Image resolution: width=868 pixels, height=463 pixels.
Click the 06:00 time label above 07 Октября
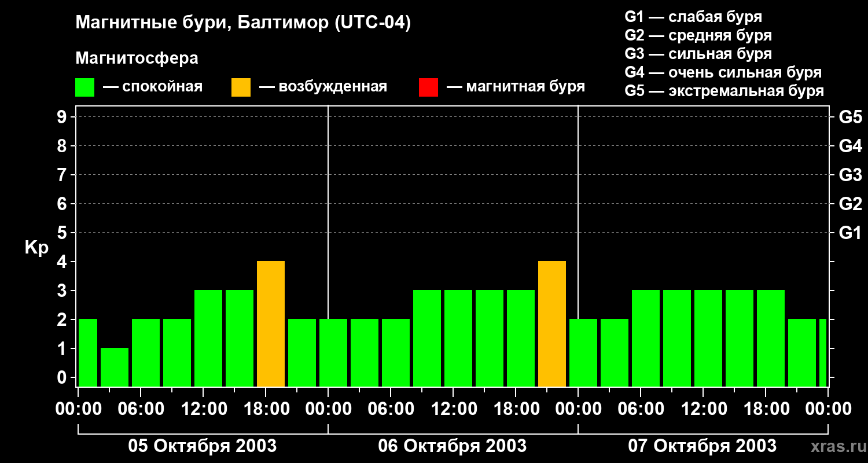641,409
